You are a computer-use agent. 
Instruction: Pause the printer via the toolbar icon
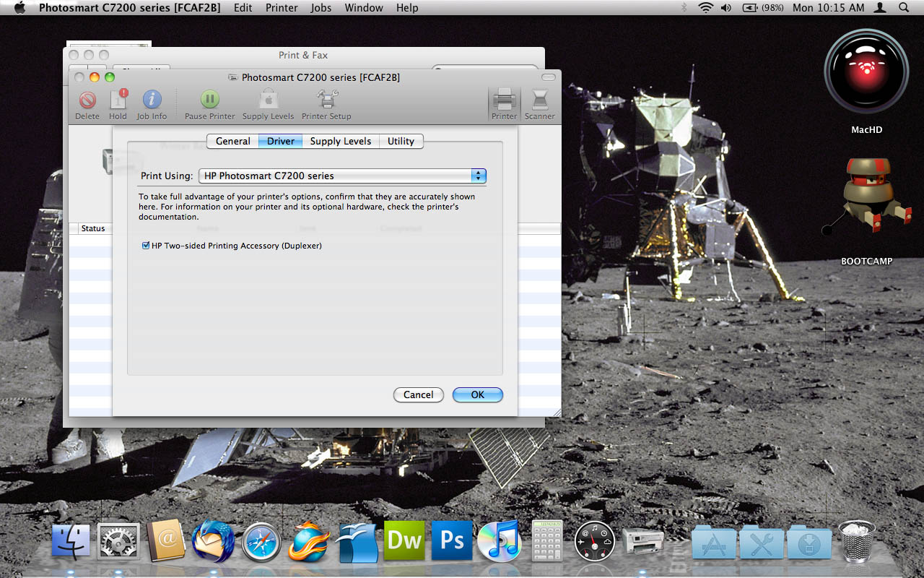[x=209, y=105]
